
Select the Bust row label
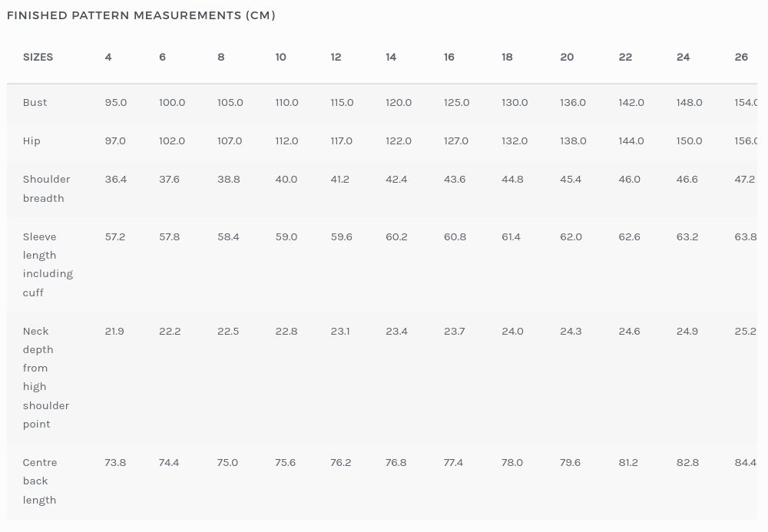pyautogui.click(x=35, y=102)
